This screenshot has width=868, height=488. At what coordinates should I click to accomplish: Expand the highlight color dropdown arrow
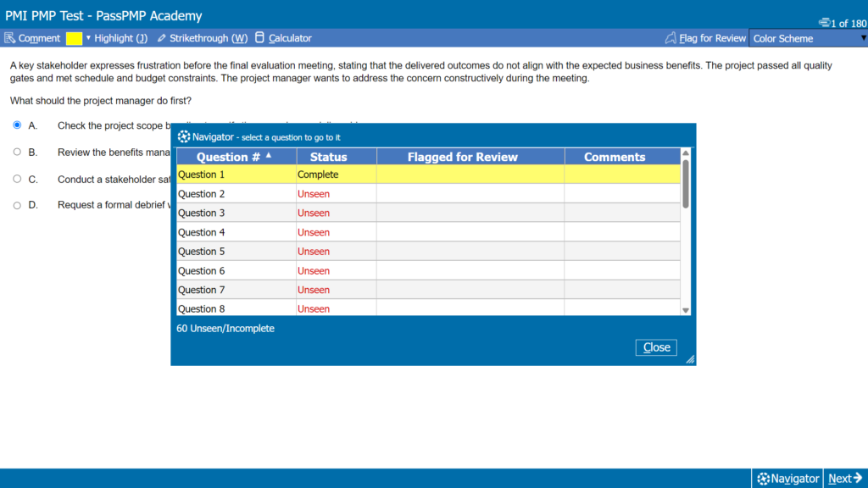click(x=88, y=38)
